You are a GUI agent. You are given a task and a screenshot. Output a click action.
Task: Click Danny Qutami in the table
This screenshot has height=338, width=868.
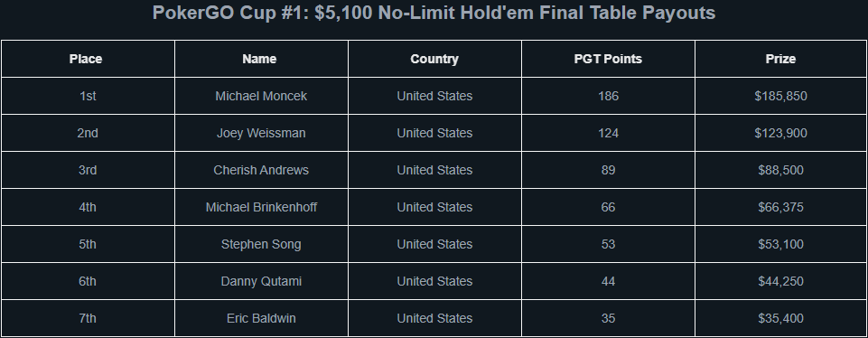click(261, 281)
